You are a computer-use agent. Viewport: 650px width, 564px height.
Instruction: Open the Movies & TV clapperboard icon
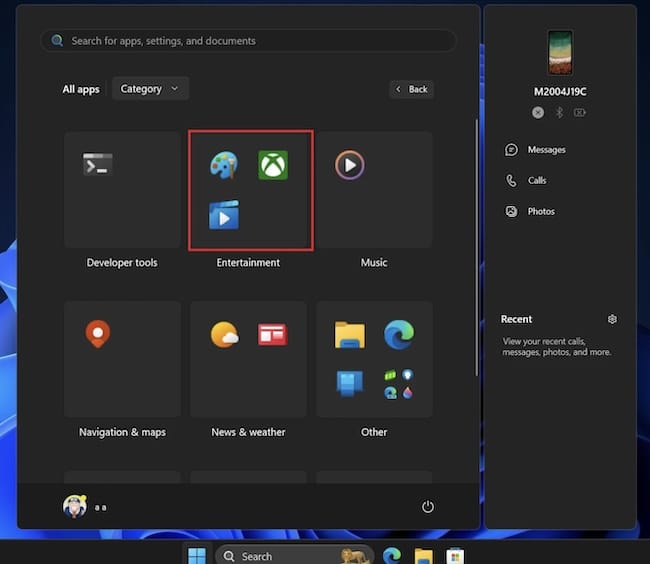224,215
